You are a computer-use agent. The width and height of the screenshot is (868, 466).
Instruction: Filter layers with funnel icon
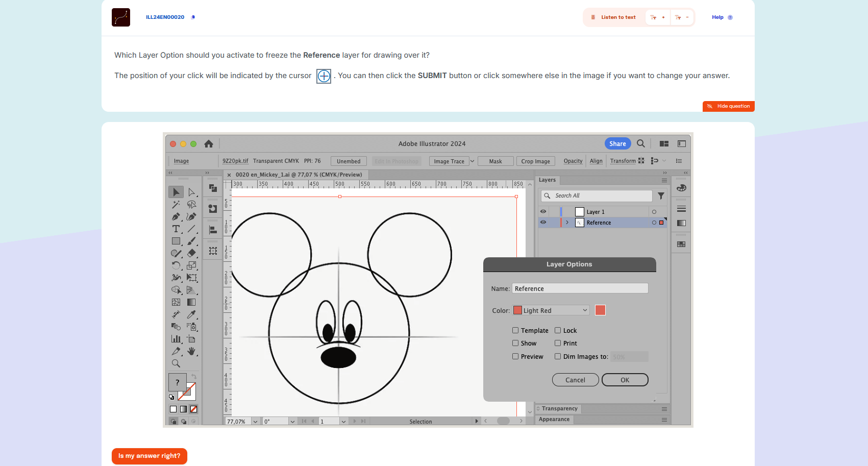pyautogui.click(x=661, y=196)
